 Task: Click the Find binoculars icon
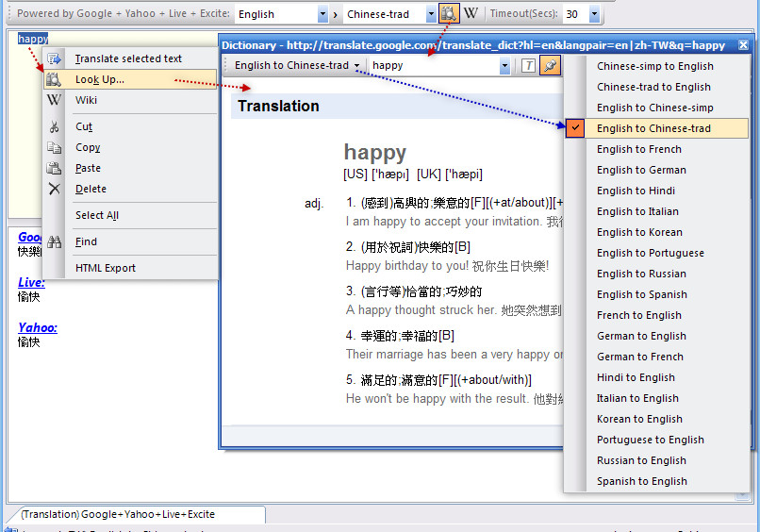click(x=54, y=241)
